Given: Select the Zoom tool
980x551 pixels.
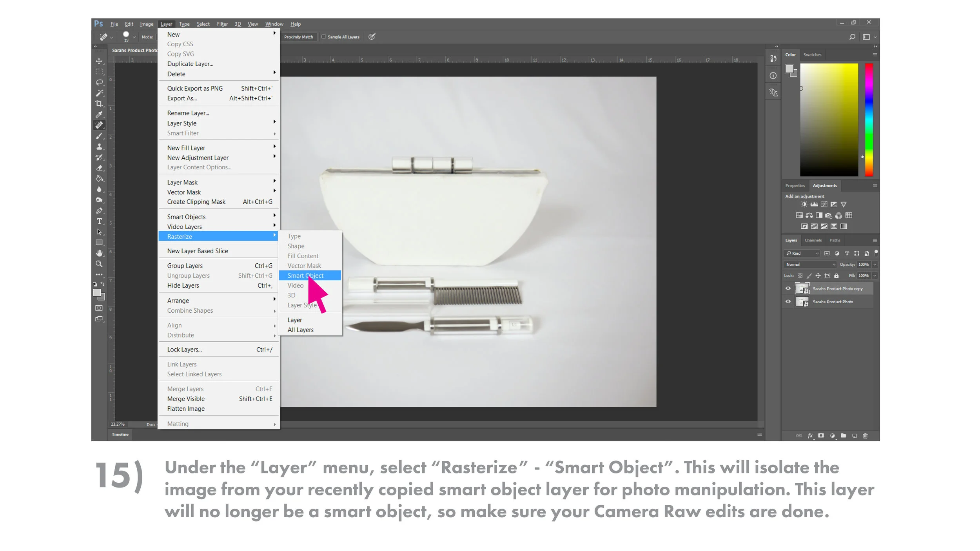Looking at the screenshot, I should pos(99,264).
